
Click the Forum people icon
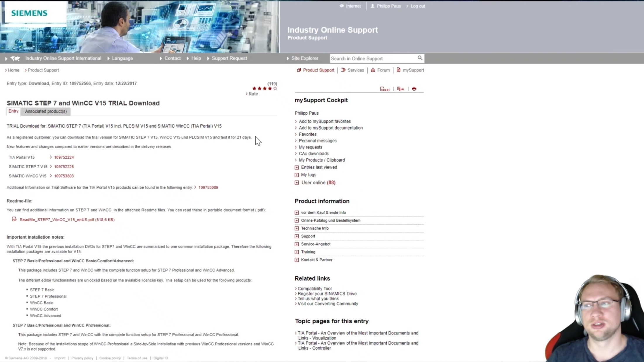point(373,70)
